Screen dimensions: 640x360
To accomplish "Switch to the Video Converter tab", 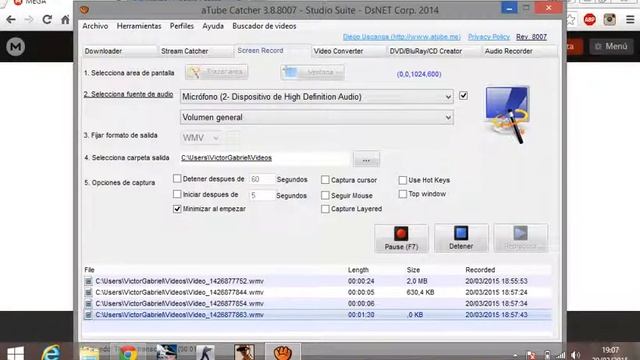I will click(349, 51).
